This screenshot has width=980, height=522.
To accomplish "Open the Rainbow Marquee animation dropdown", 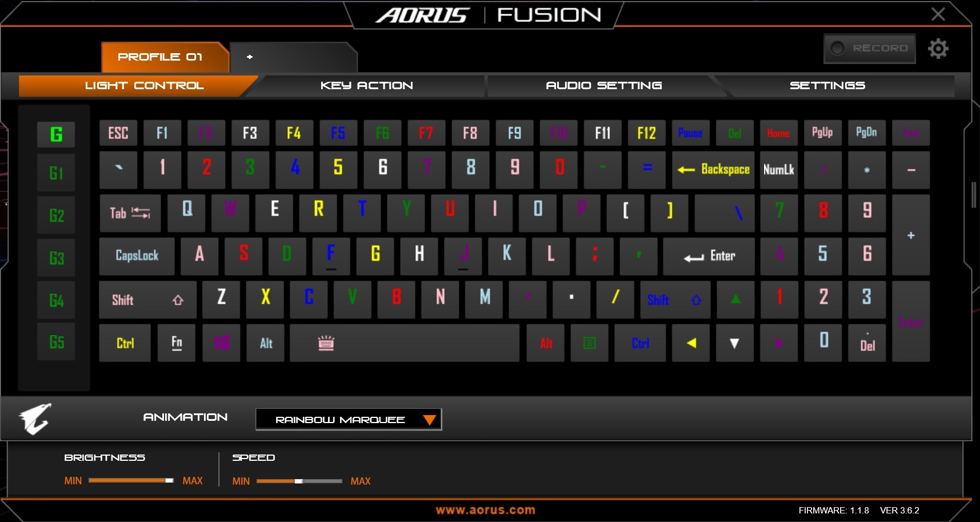I will point(349,419).
